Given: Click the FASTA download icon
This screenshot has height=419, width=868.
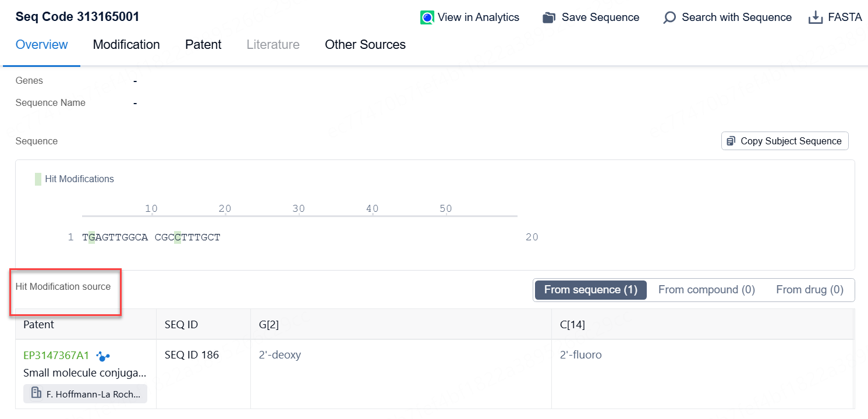Looking at the screenshot, I should coord(816,17).
